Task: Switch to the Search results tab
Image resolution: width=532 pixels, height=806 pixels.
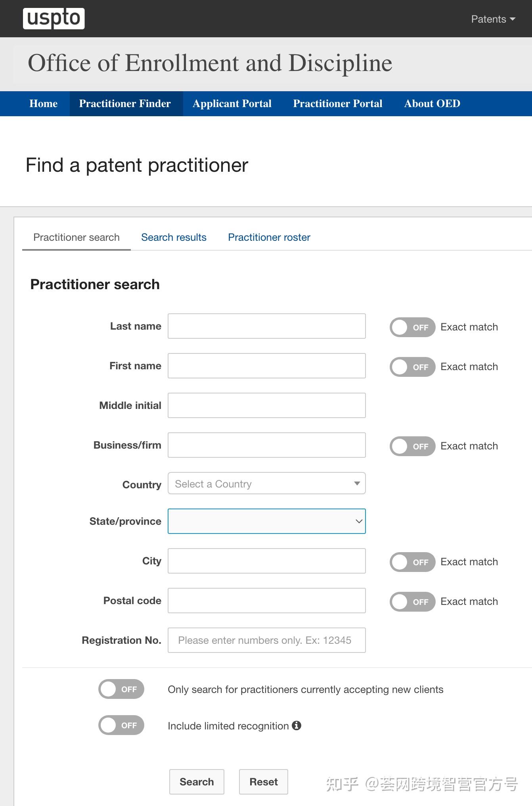Action: pyautogui.click(x=174, y=237)
